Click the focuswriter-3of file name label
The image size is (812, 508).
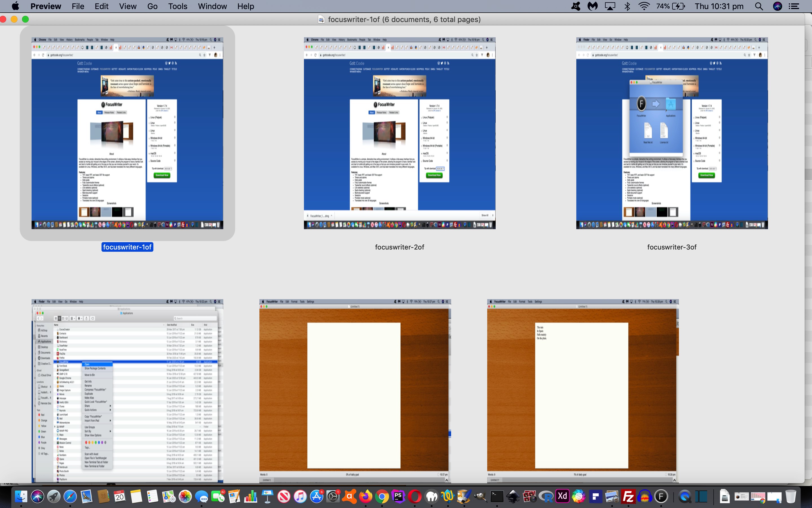[672, 247]
